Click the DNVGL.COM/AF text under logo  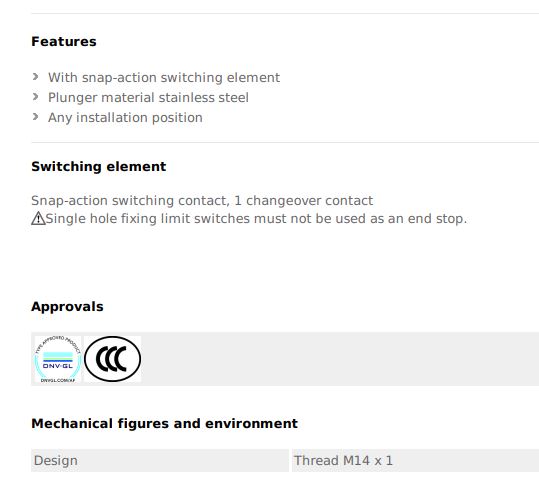[58, 380]
